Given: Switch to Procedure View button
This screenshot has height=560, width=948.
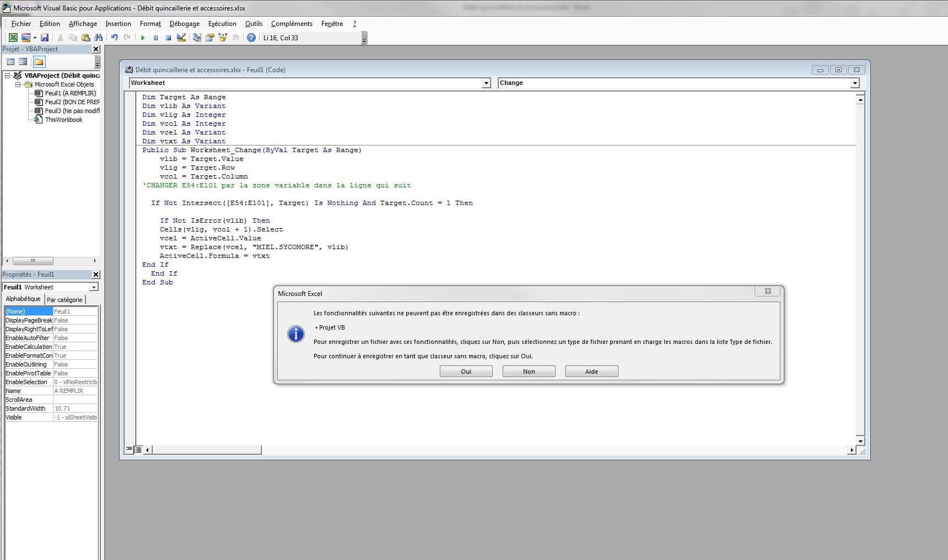Looking at the screenshot, I should (129, 449).
